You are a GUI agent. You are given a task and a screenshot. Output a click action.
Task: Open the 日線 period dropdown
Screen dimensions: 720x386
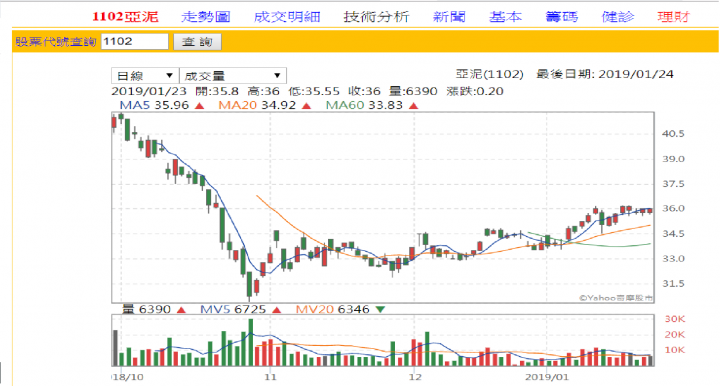point(145,76)
